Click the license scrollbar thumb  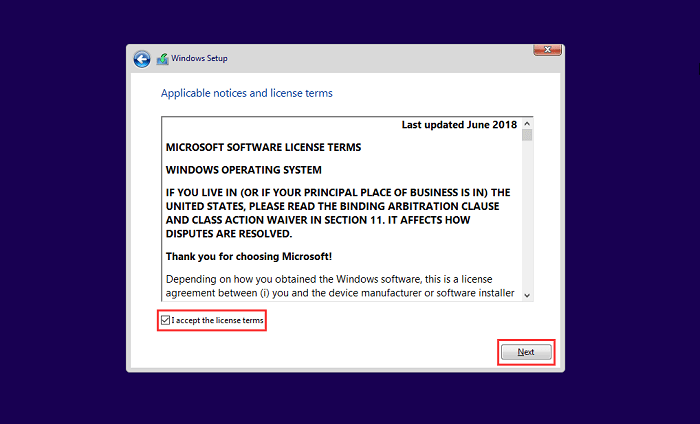(527, 135)
